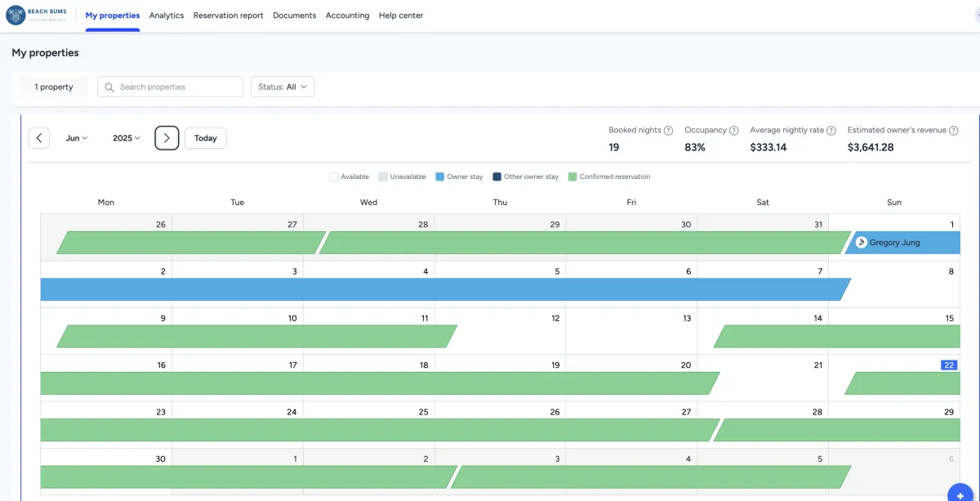Click the empty day cell for June 13
Viewport: 980px width, 501px height.
pos(631,331)
